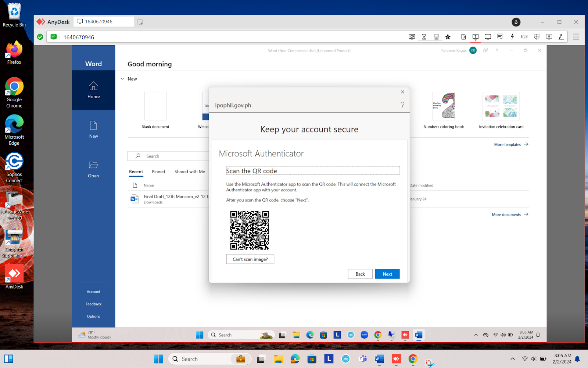This screenshot has width=588, height=368.
Task: Switch to the Pinned tab
Action: click(x=158, y=171)
